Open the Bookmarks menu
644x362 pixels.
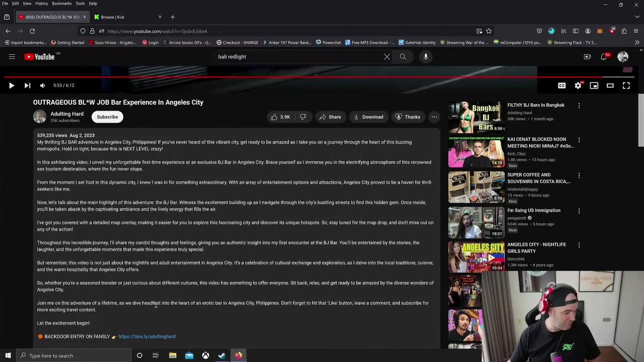point(62,4)
